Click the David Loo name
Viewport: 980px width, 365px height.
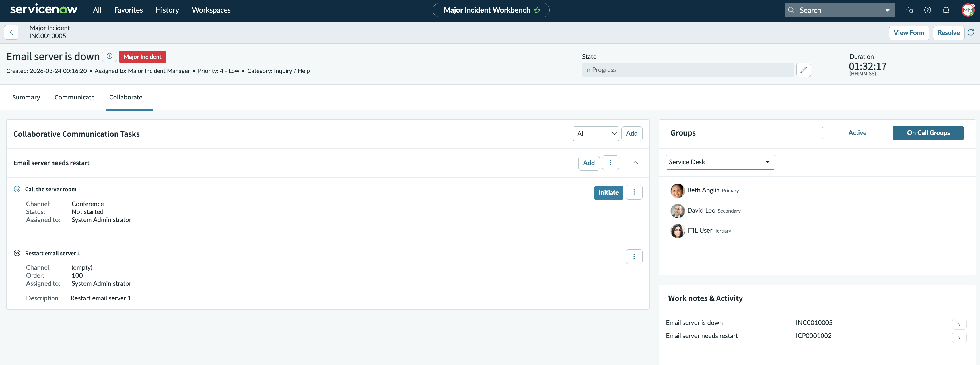click(701, 211)
